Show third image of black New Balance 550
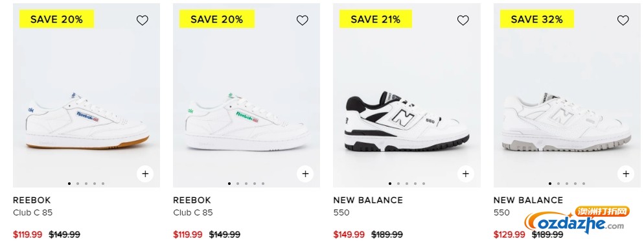Viewport: 644px width, 242px height. coord(407,184)
